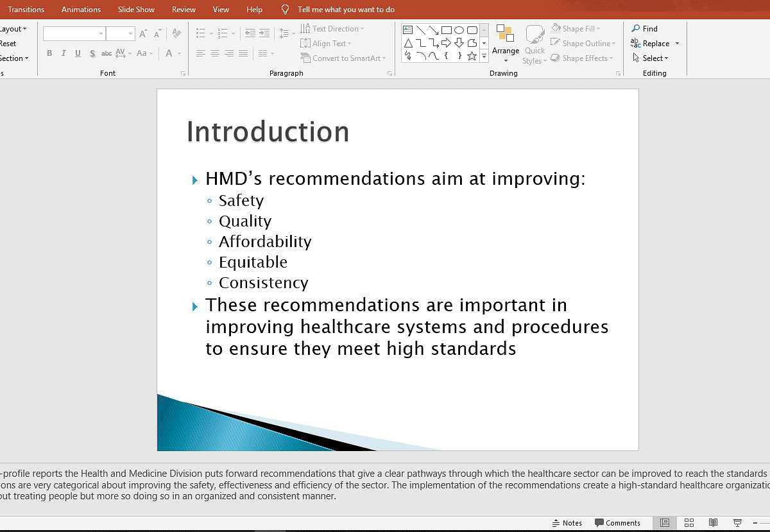The image size is (770, 532).
Task: Click the Notes button in status bar
Action: (567, 523)
